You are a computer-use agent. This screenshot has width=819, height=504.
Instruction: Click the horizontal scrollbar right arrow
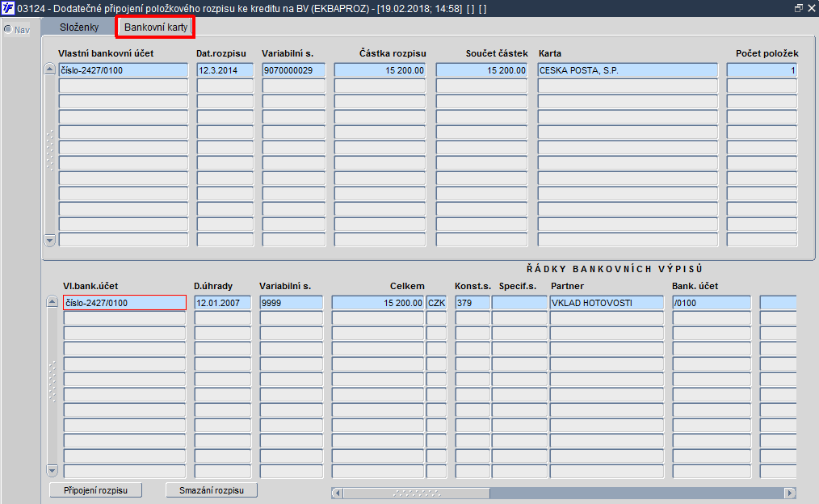coord(790,493)
